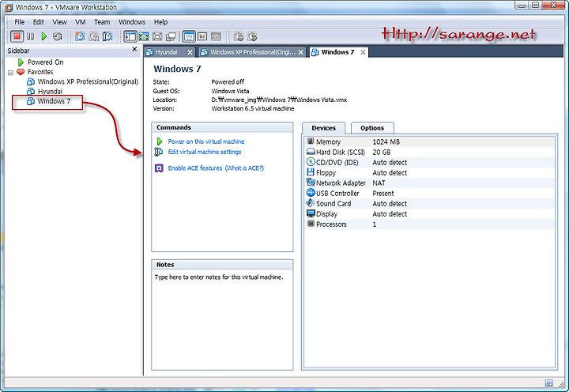
Task: Close the Sidebar panel
Action: tap(134, 49)
